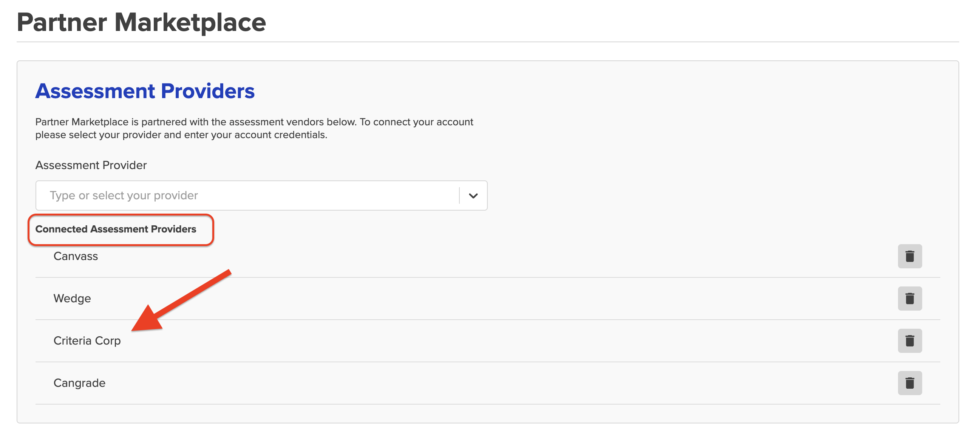The height and width of the screenshot is (434, 980).
Task: Click the Partner Marketplace page title
Action: (x=141, y=22)
